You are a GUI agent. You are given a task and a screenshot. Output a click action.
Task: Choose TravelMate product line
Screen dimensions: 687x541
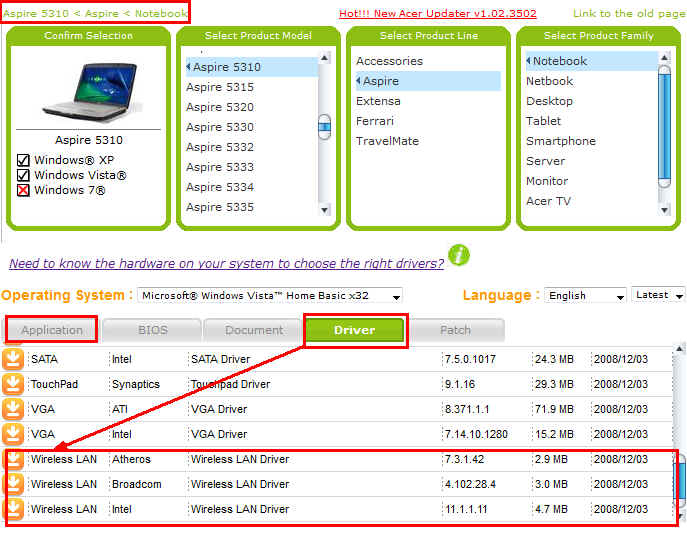tap(387, 141)
